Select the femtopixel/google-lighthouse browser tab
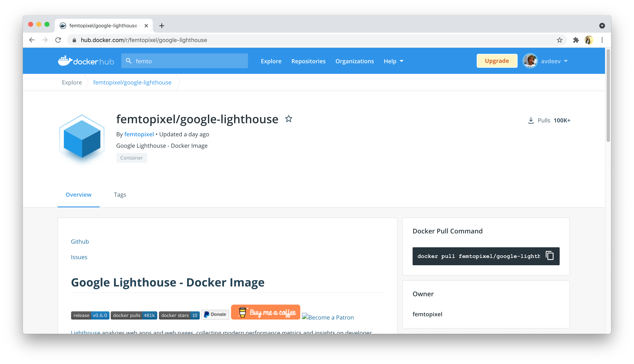Viewport: 634px width, 364px height. tap(103, 26)
